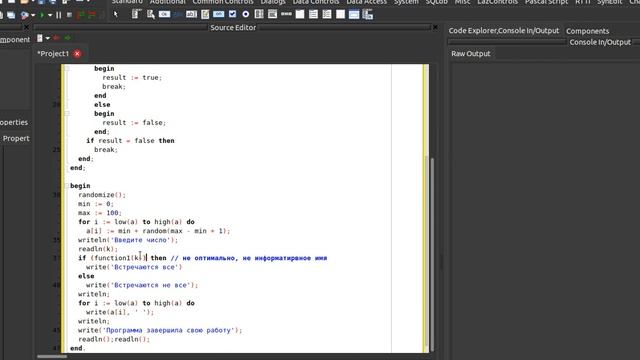Collapse the first begin block fold marker

pos(67,69)
